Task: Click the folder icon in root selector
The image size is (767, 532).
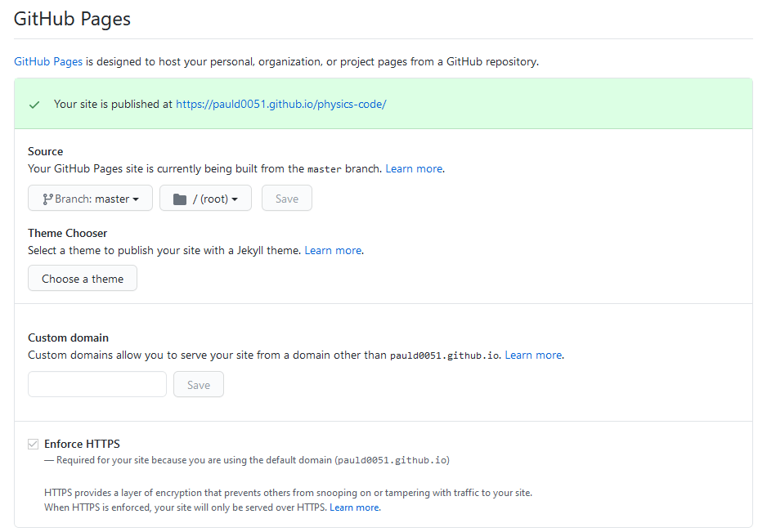Action: point(180,199)
